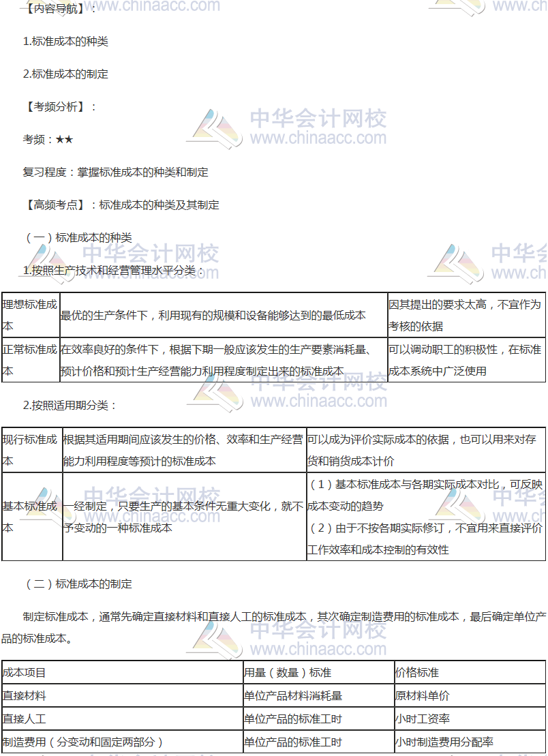
Task: Click the two-star 考频 rating
Action: 65,139
